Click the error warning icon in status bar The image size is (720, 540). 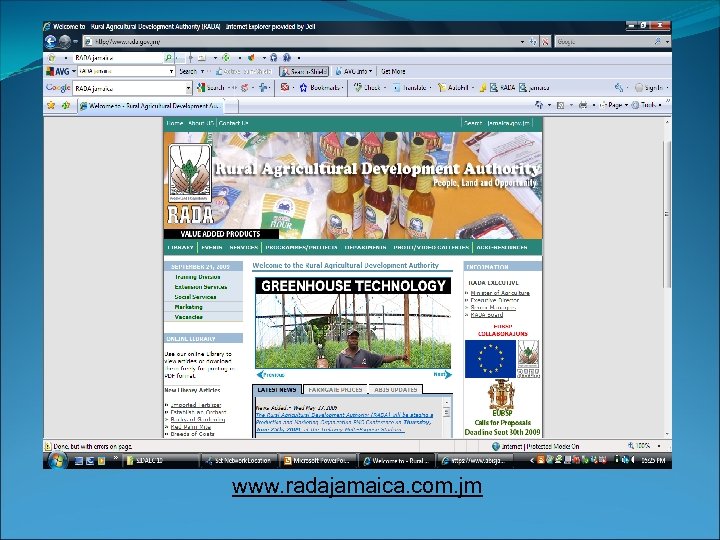pos(48,446)
